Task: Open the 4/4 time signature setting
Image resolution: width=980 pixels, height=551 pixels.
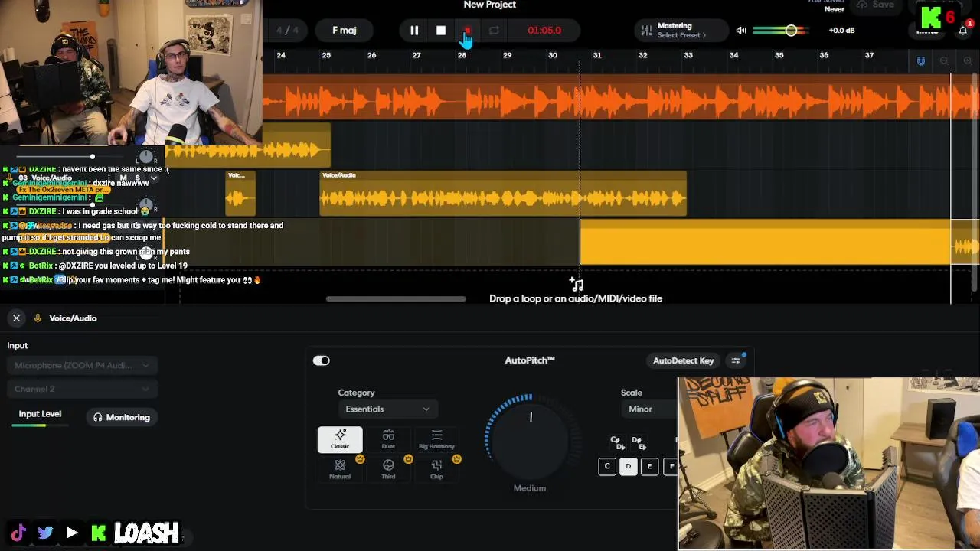Action: [287, 31]
